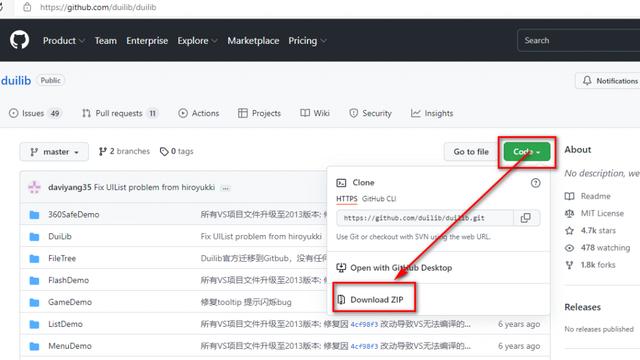Screen dimensions: 640x360
Task: Expand the Pricing dropdown
Action: tap(307, 40)
